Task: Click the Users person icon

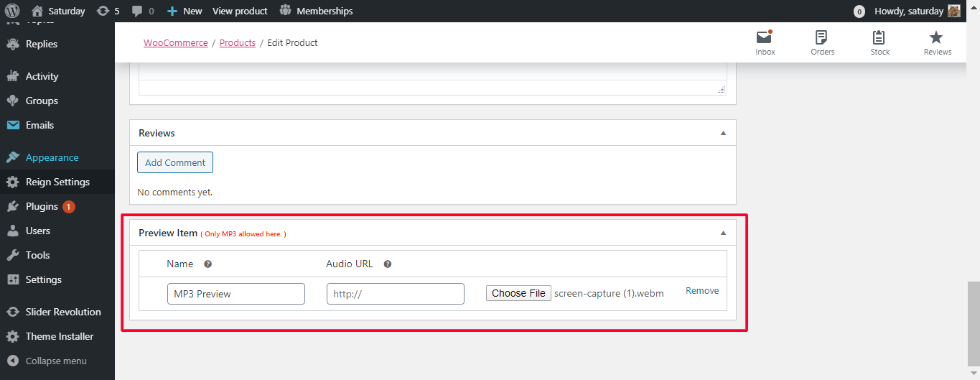Action: tap(13, 231)
